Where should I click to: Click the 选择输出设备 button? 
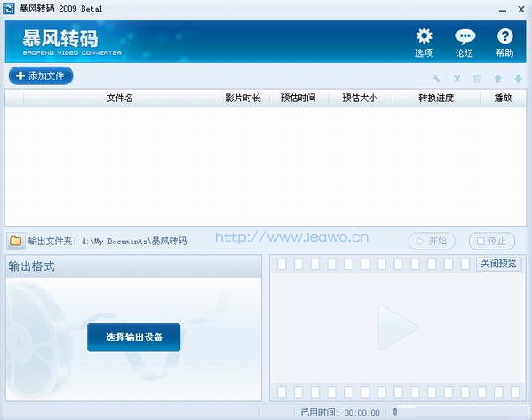point(134,337)
